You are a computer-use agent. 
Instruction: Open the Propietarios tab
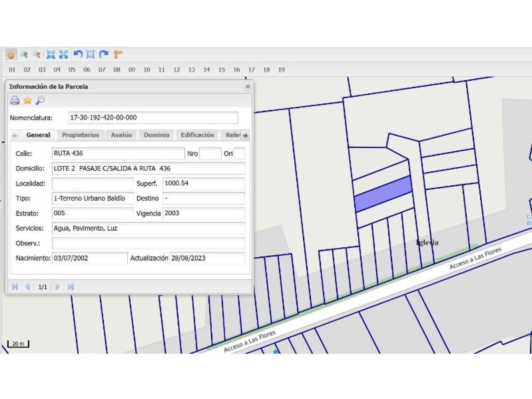tap(80, 135)
